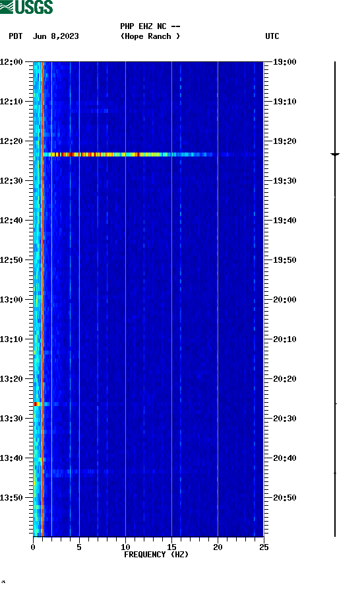Click the red low-frequency spot near 13:26

click(x=36, y=404)
